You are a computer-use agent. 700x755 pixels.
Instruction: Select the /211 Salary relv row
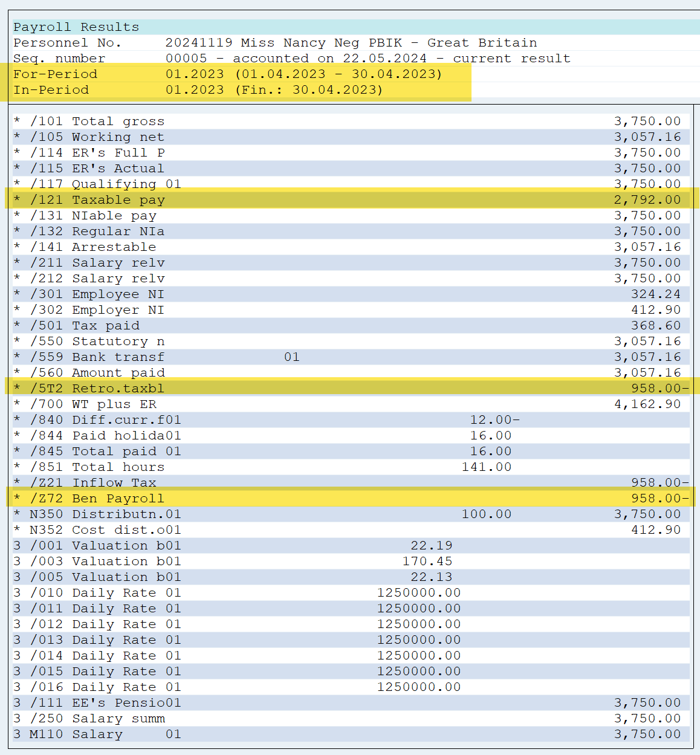[x=351, y=263]
